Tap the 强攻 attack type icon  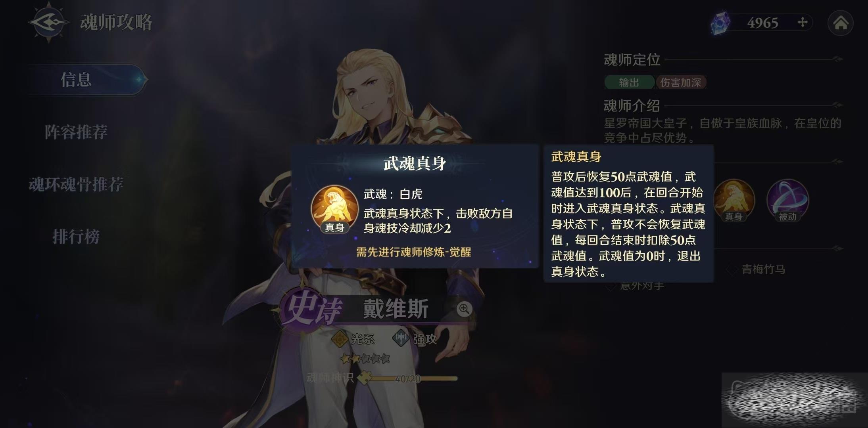pyautogui.click(x=401, y=338)
